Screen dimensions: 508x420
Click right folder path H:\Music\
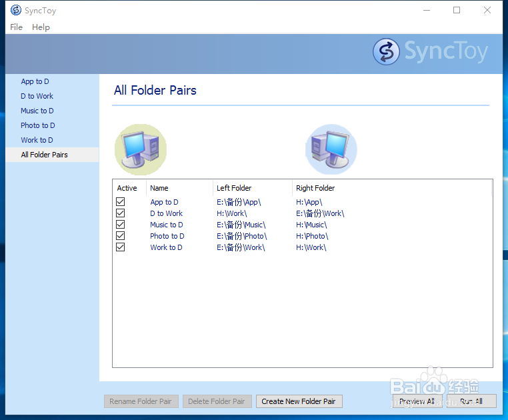point(311,225)
